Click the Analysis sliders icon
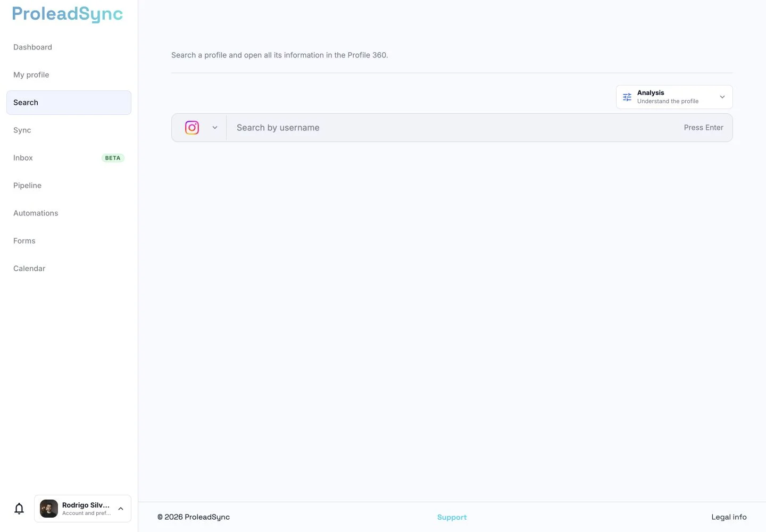This screenshot has height=532, width=766. pyautogui.click(x=627, y=97)
